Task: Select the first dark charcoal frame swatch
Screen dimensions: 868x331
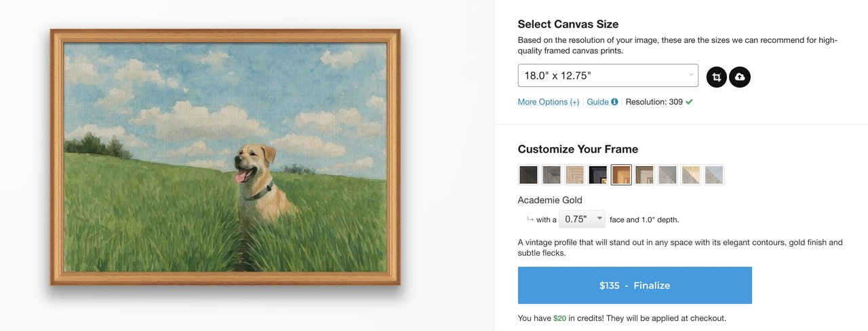Action: pos(528,175)
